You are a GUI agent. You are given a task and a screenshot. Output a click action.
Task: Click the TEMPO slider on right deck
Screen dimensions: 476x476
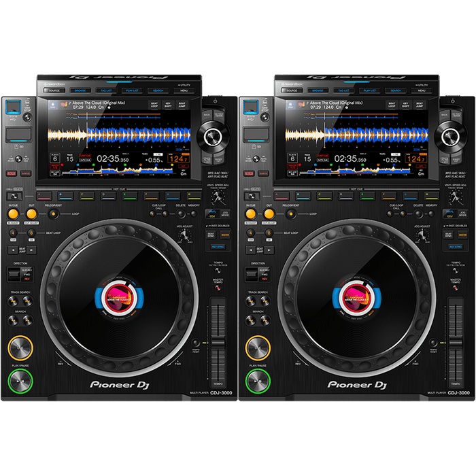[x=456, y=342]
